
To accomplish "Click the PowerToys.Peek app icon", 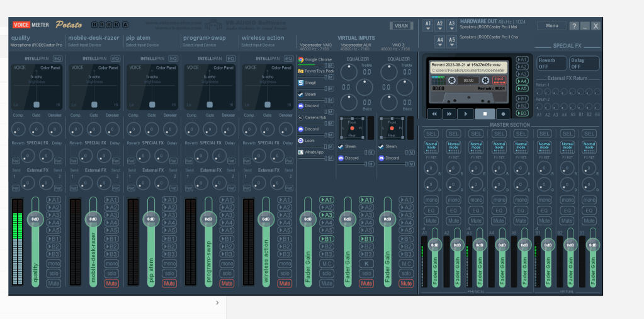I will coord(301,71).
